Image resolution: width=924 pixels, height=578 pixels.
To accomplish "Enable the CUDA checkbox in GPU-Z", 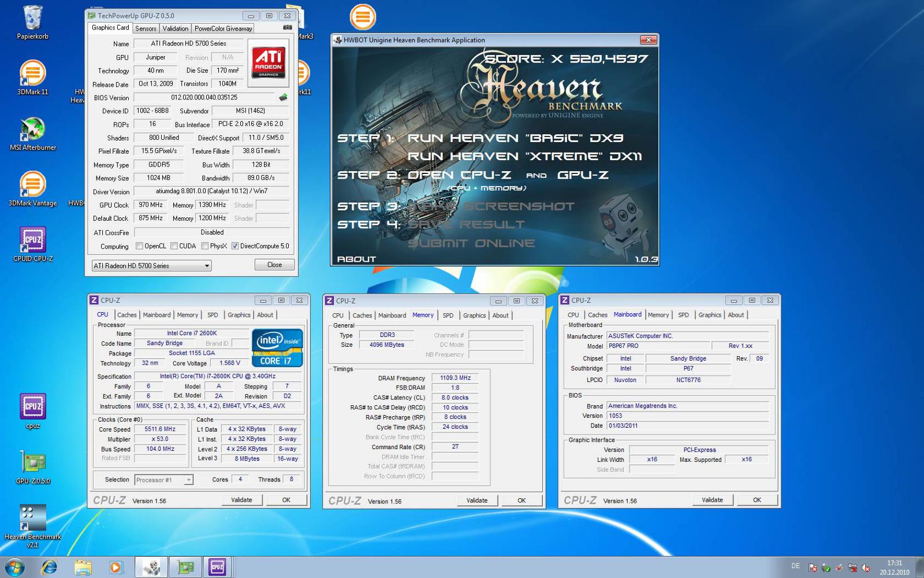I will click(174, 246).
